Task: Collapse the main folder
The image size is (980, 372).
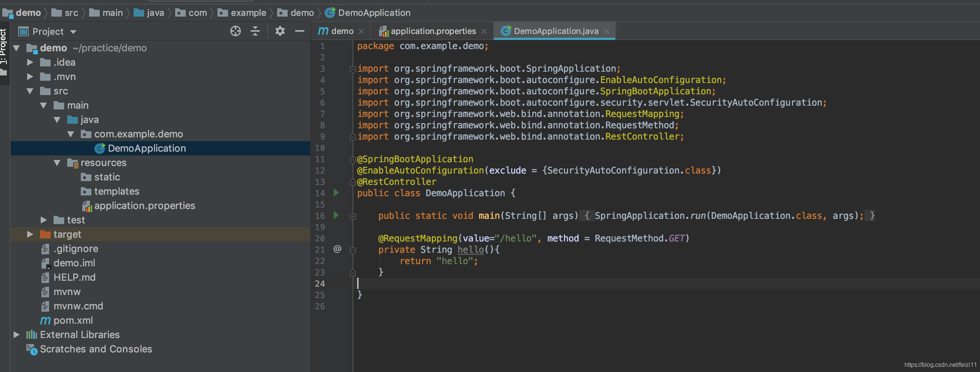Action: pos(43,105)
